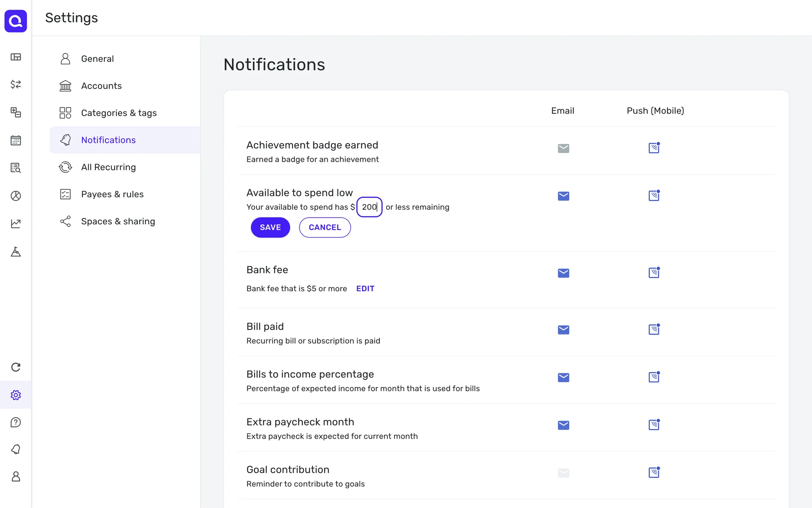Toggle push notification for Bank fee

654,273
